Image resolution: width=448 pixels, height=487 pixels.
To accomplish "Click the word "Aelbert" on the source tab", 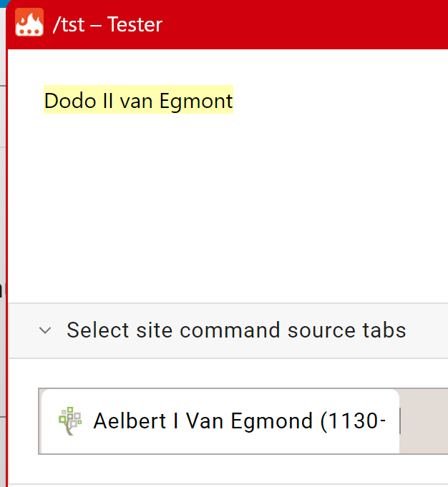I will pos(130,421).
